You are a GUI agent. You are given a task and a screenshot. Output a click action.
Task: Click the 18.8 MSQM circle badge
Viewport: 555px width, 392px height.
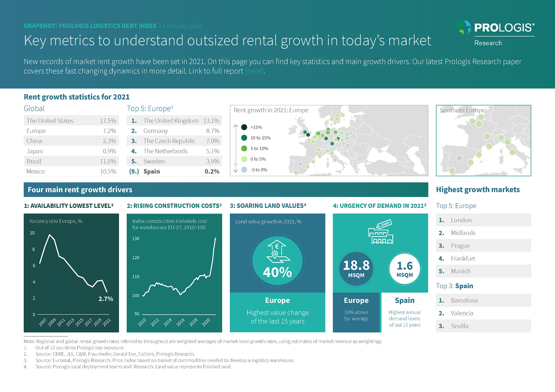coord(356,269)
